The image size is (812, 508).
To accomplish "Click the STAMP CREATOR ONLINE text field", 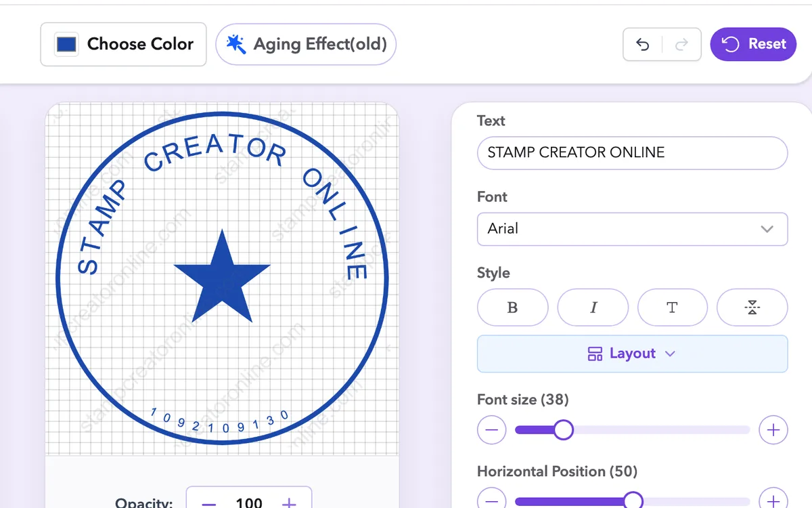I will tap(633, 152).
